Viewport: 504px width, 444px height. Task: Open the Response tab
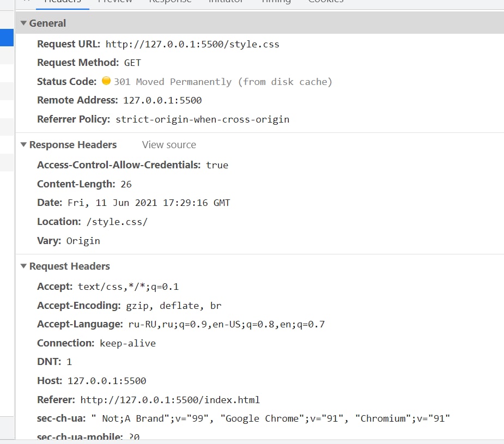pos(170,3)
